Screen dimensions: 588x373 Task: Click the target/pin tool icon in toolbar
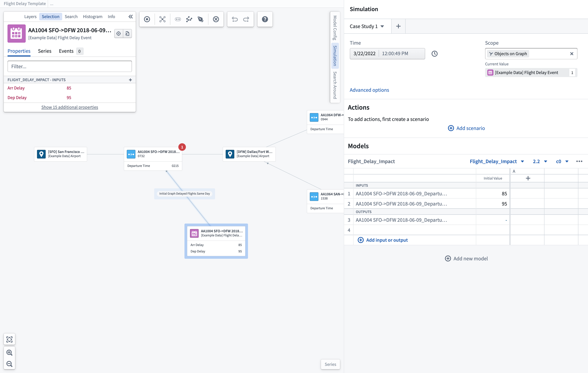point(147,19)
